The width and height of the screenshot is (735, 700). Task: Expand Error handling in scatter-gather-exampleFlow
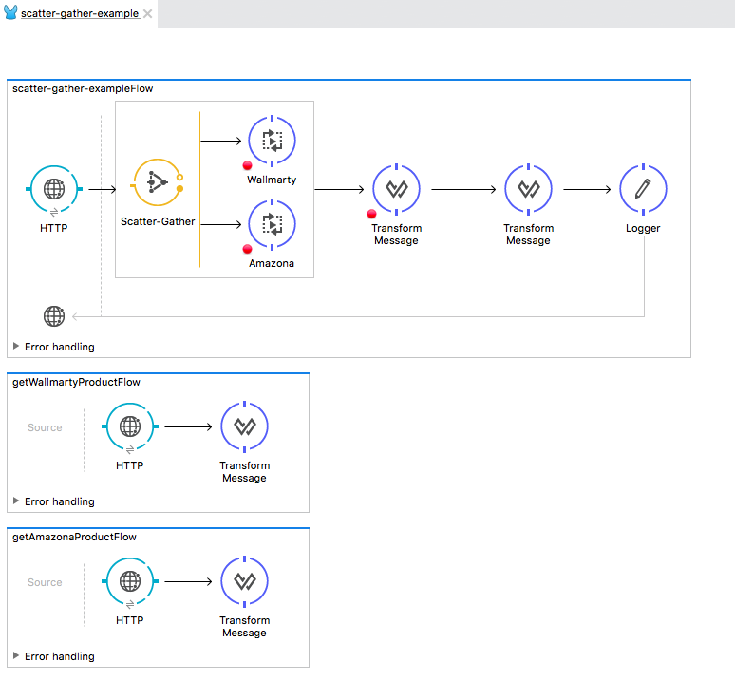tap(16, 347)
